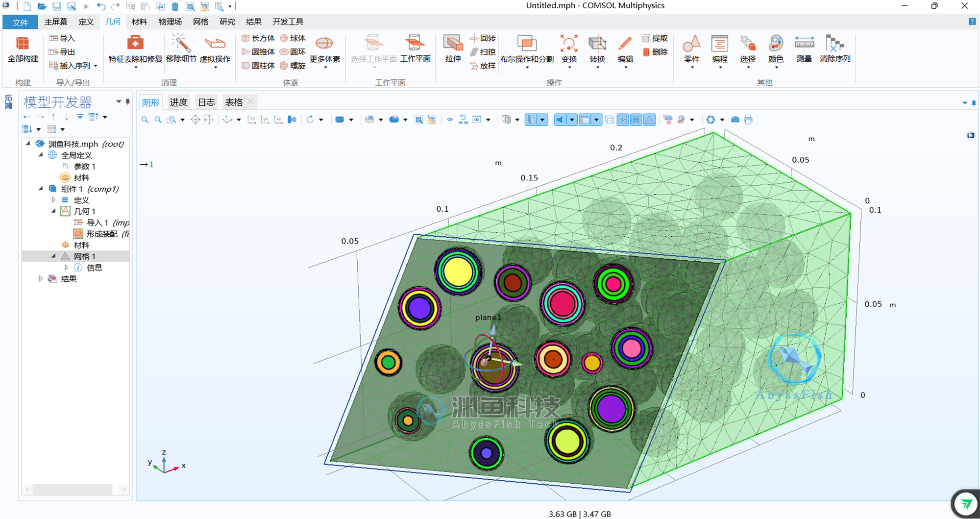Toggle scene light button in graphics toolbar

point(560,120)
